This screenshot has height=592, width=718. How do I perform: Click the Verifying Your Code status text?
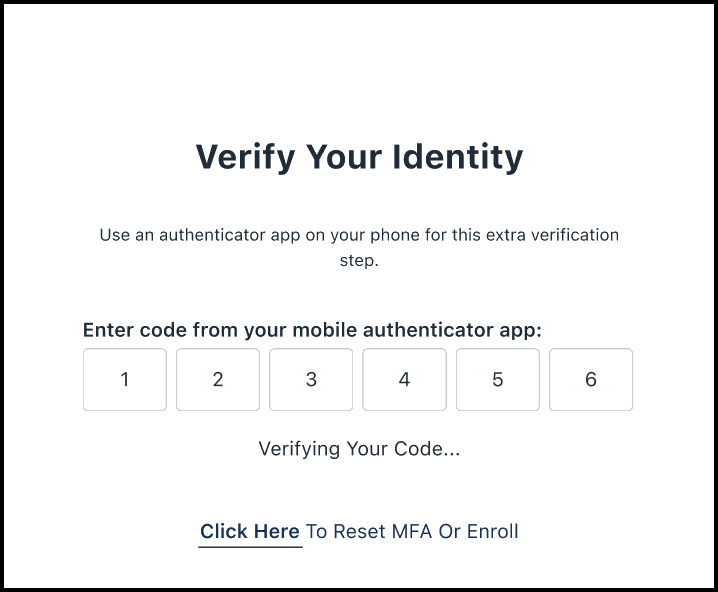[x=359, y=449]
